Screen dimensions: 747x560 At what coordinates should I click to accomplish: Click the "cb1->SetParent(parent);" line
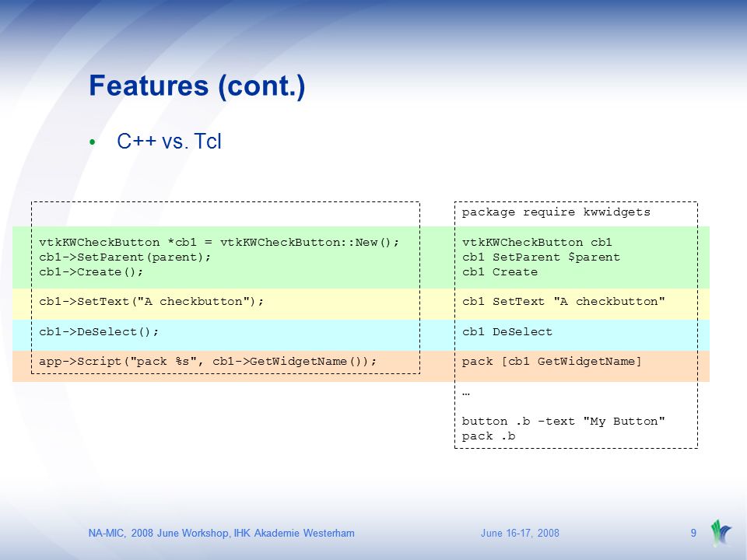(x=124, y=257)
